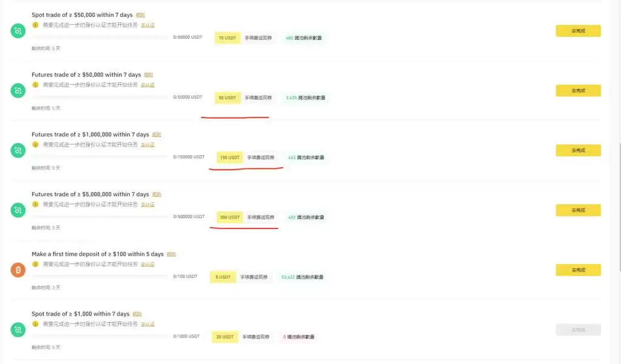
Task: Click the yellow alert icon on the first task
Action: [x=36, y=25]
